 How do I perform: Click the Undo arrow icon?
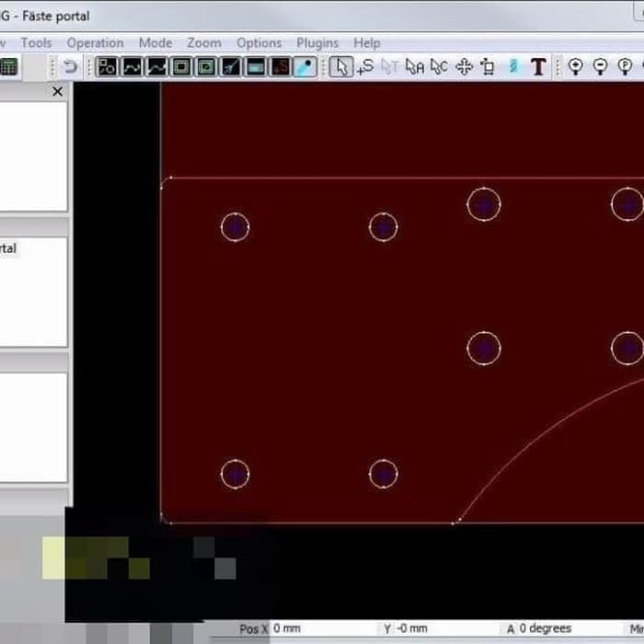70,66
